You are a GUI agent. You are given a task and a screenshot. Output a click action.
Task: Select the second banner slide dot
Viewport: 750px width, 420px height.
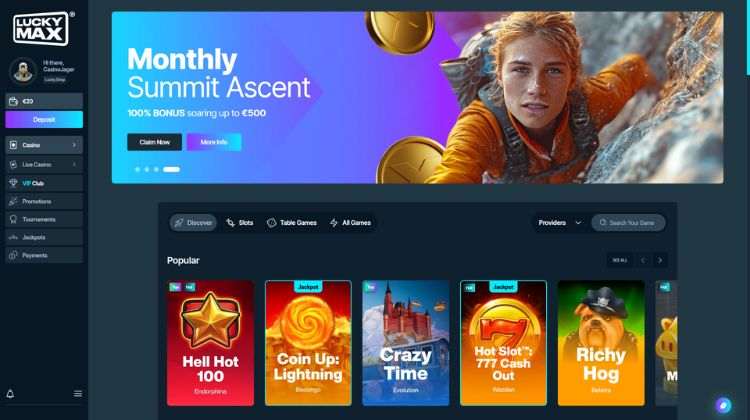147,169
